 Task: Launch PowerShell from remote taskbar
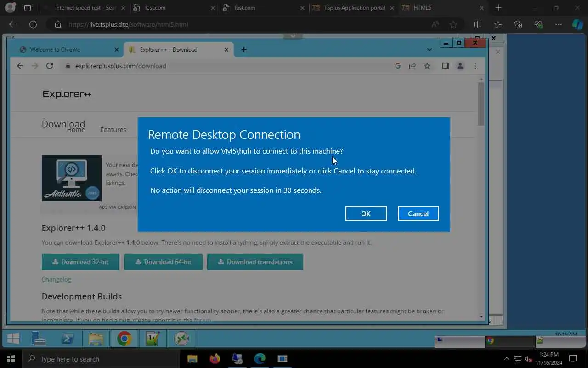(x=68, y=339)
